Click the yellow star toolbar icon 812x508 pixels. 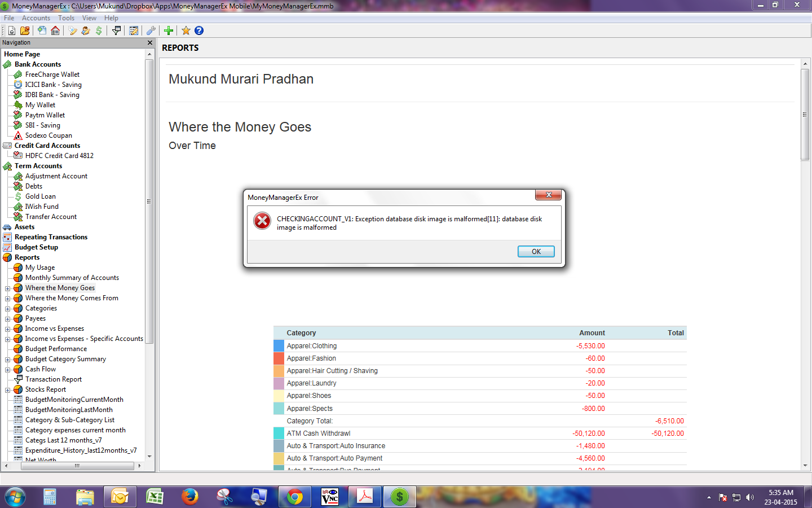point(186,30)
